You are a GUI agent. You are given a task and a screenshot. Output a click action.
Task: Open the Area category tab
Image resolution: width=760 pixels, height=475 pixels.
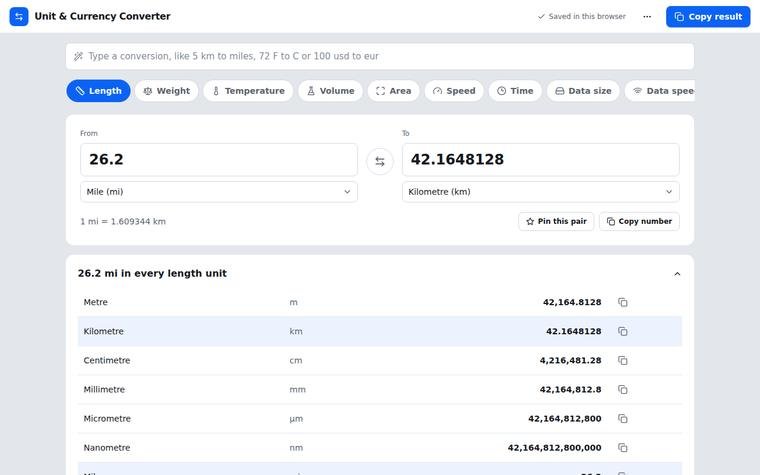coord(393,91)
